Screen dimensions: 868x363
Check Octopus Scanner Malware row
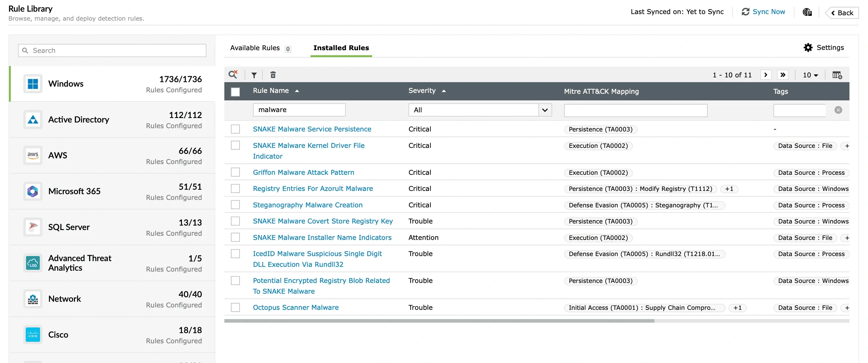pos(235,307)
